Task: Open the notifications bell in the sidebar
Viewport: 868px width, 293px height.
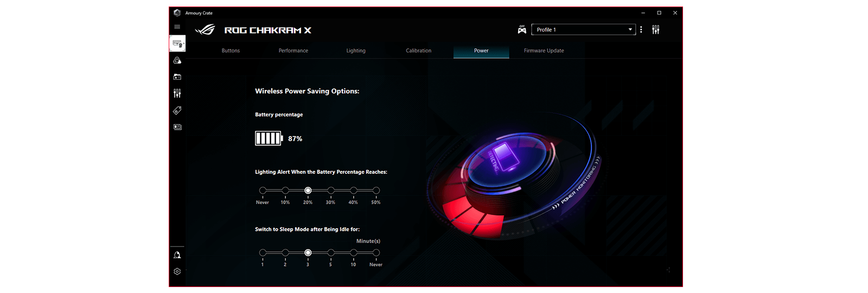Action: [177, 255]
